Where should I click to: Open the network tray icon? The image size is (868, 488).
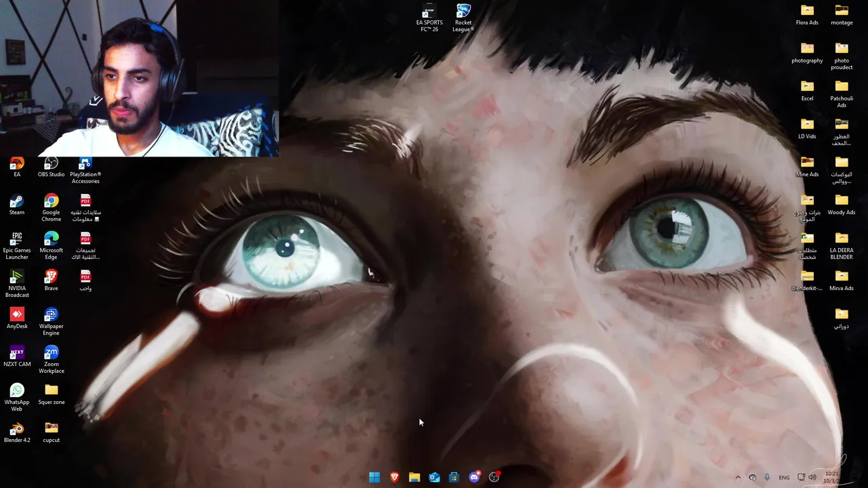coord(802,477)
